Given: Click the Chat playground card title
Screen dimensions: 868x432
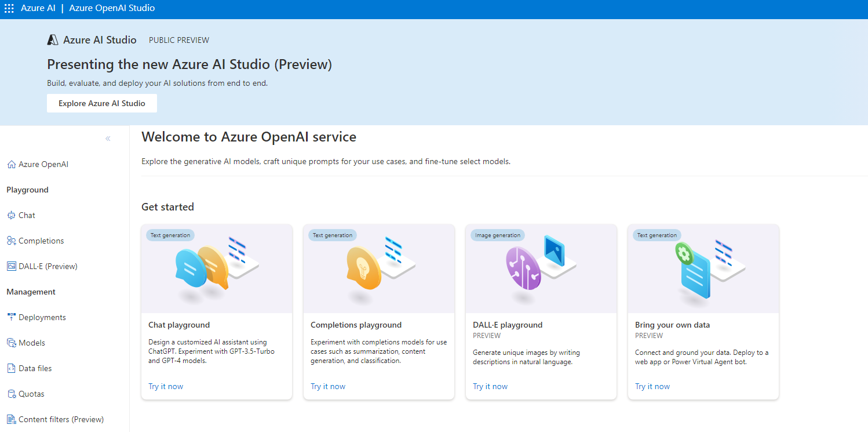Looking at the screenshot, I should pos(179,325).
